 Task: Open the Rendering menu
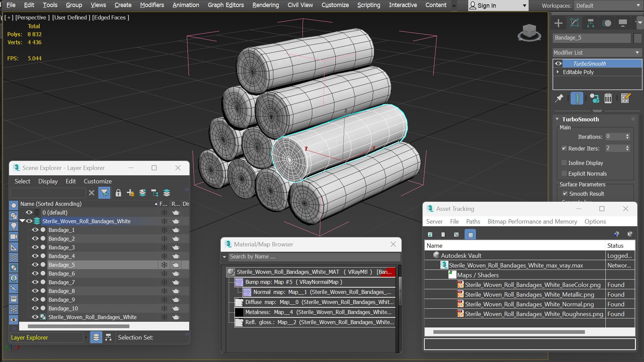point(266,5)
